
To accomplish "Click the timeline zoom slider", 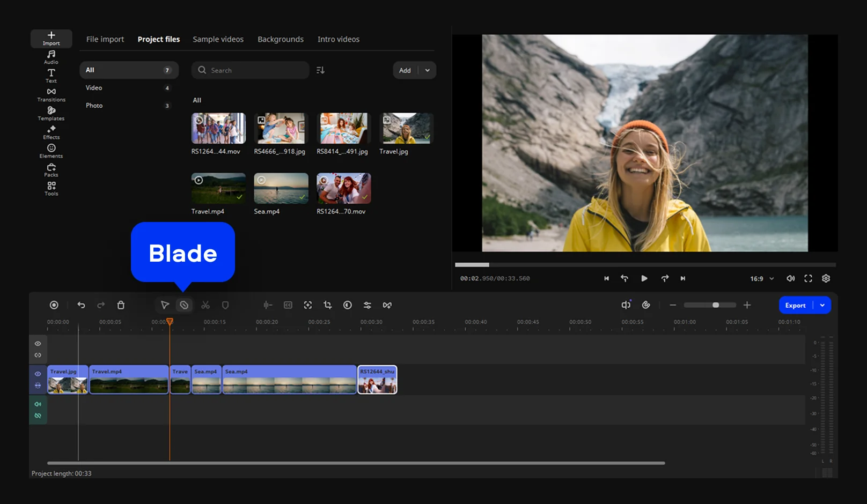I will pyautogui.click(x=709, y=305).
